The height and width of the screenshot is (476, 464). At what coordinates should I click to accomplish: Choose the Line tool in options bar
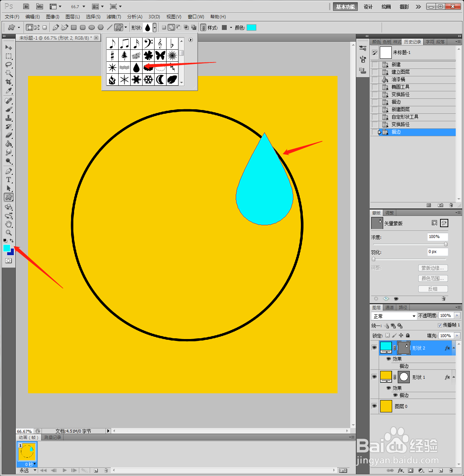[x=110, y=27]
